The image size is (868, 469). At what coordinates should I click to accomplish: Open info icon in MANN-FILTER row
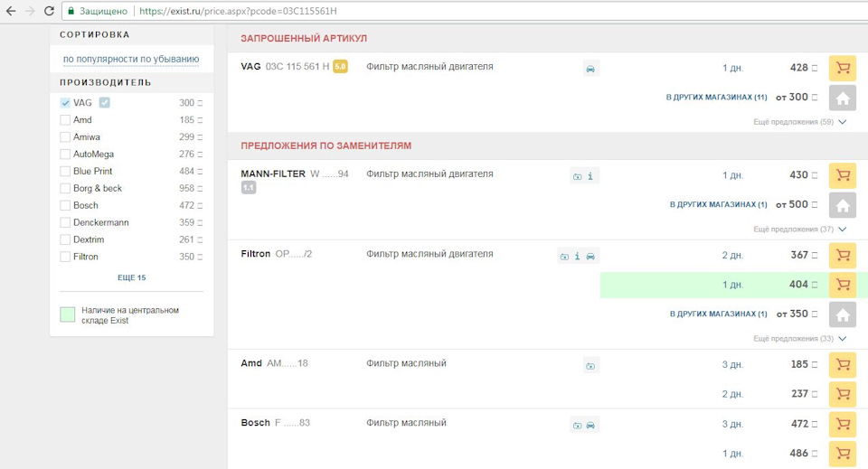coord(590,176)
